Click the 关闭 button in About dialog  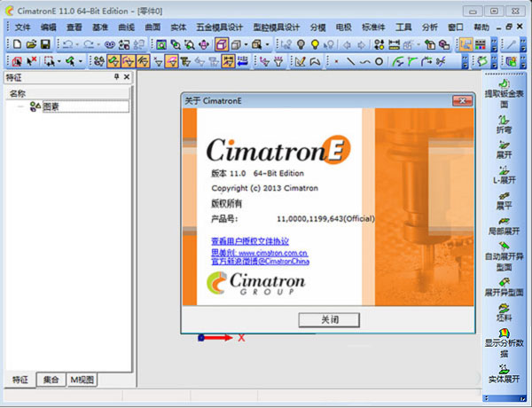pos(329,319)
